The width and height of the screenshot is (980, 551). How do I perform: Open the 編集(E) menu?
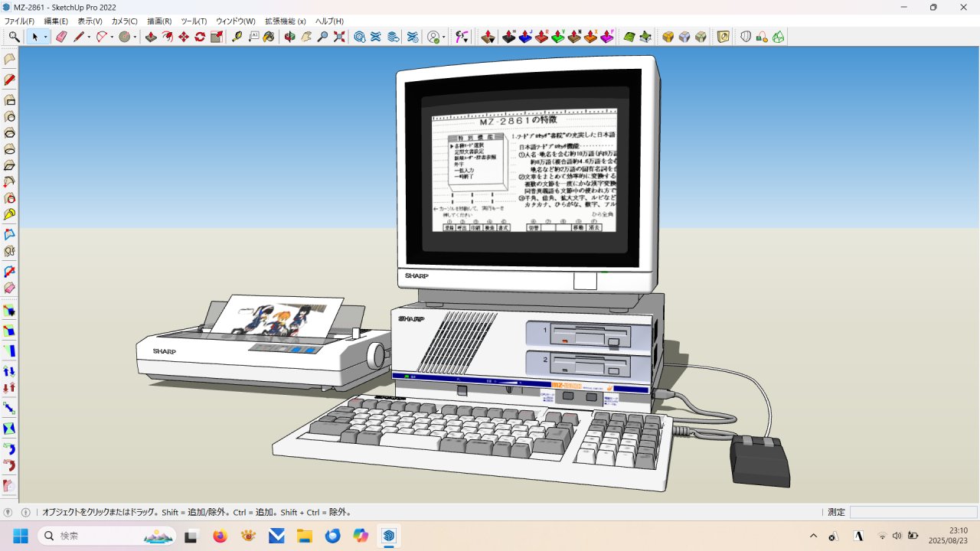pos(56,21)
